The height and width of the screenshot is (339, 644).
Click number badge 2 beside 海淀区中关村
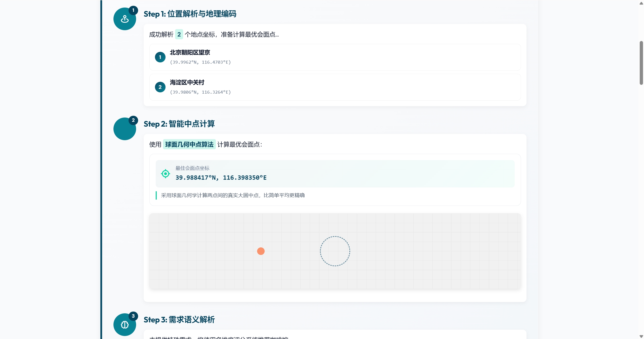pos(160,87)
